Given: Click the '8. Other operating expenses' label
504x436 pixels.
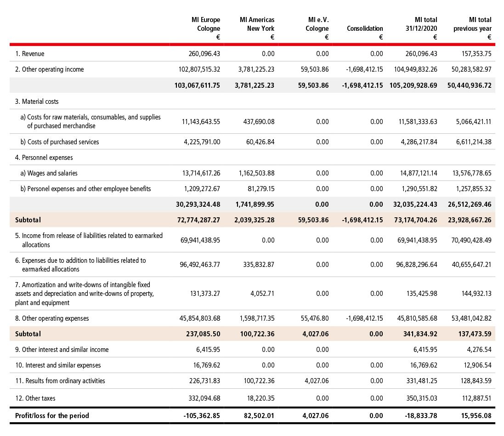Looking at the screenshot, I should [52, 318].
